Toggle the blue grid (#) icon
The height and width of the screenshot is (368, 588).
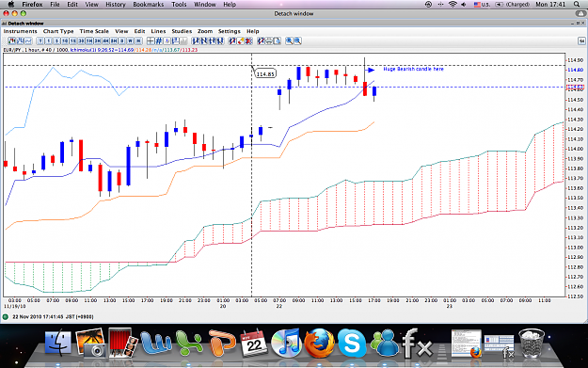159,40
